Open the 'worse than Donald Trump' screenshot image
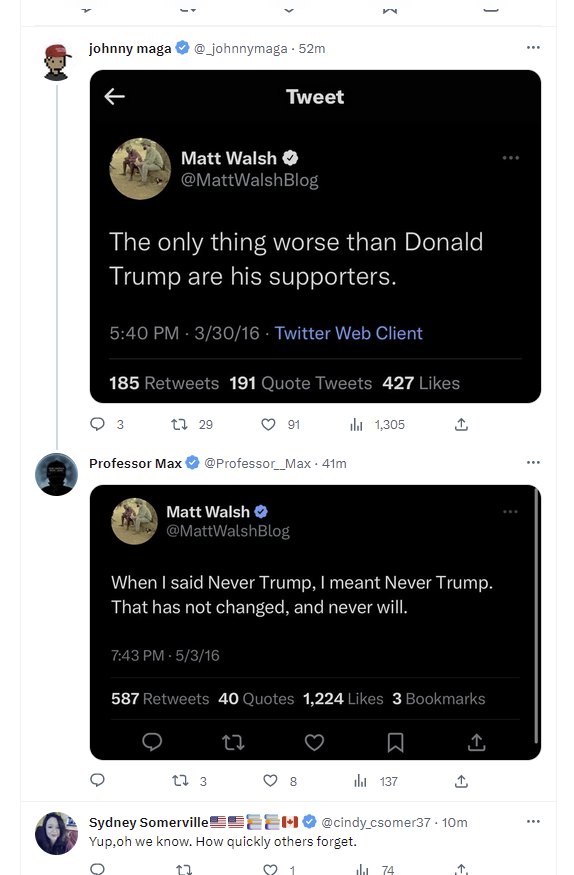574x875 pixels. point(315,237)
